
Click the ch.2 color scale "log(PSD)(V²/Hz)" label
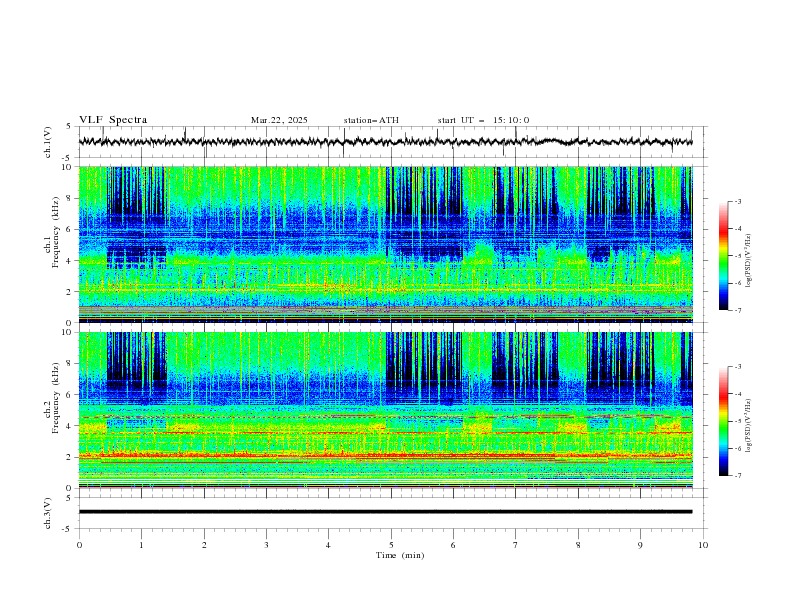(x=749, y=426)
